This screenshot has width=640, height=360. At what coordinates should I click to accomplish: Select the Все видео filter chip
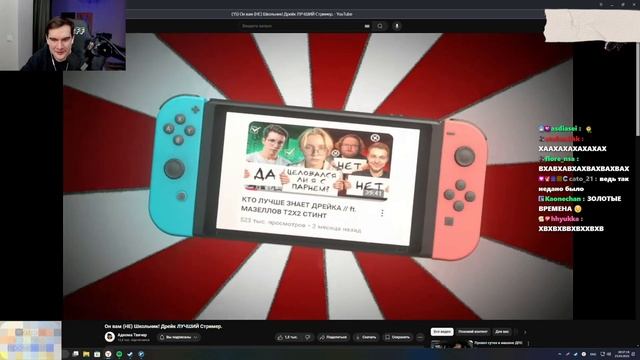(x=442, y=332)
